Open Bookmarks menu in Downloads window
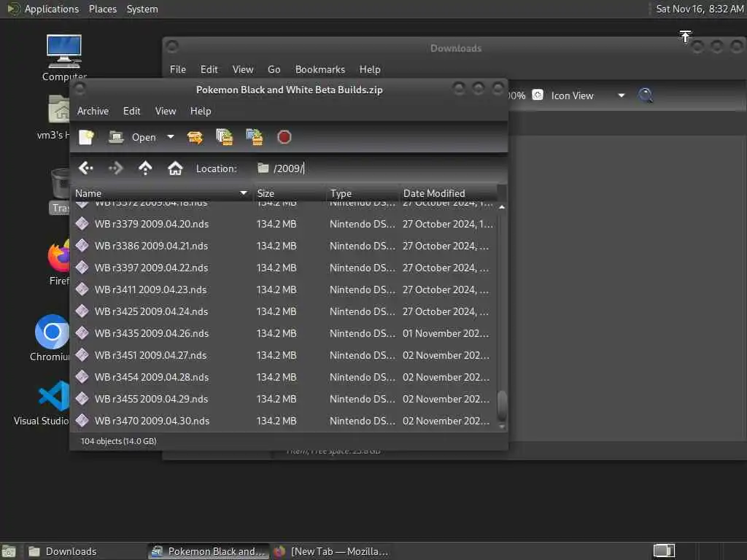Screen dimensions: 747x560 (320, 69)
